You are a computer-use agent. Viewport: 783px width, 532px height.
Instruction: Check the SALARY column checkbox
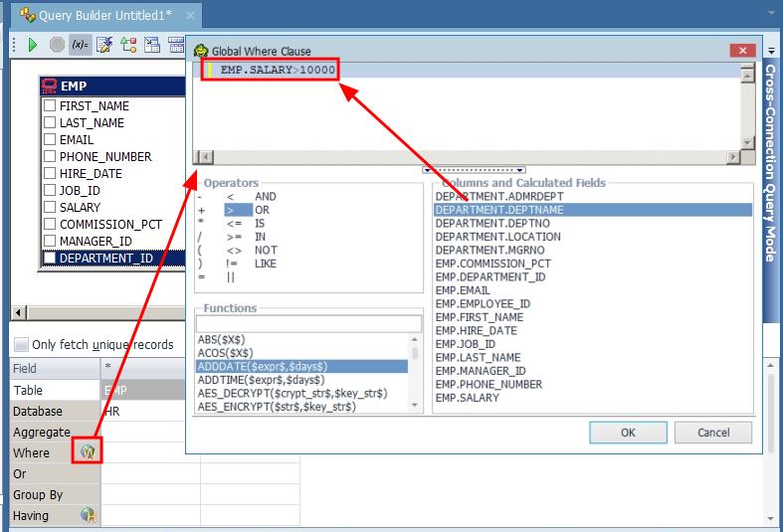click(49, 207)
